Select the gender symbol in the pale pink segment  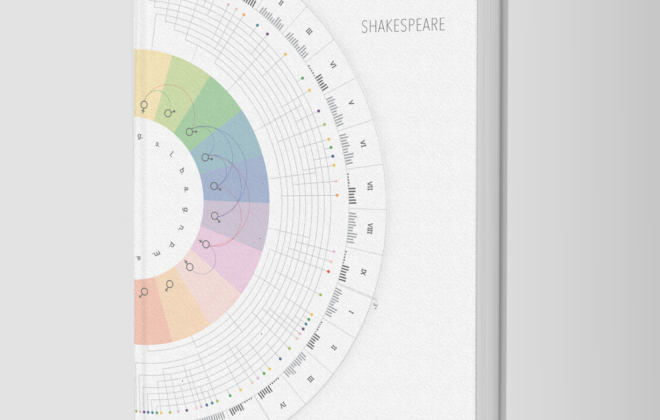click(189, 266)
